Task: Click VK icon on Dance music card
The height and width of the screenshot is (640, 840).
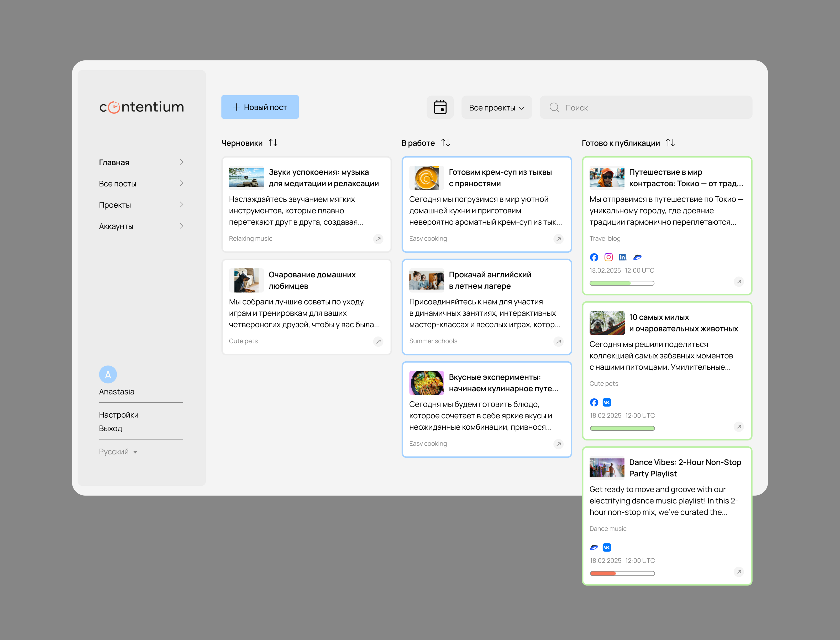Action: [607, 548]
